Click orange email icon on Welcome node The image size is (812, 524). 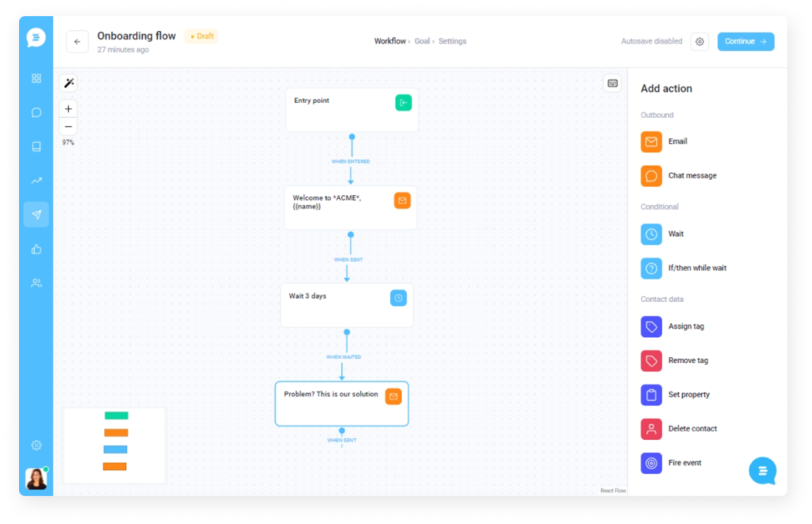pos(402,201)
